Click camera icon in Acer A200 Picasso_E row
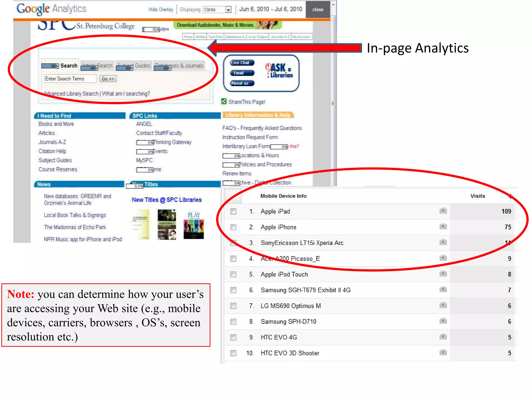 click(x=443, y=258)
